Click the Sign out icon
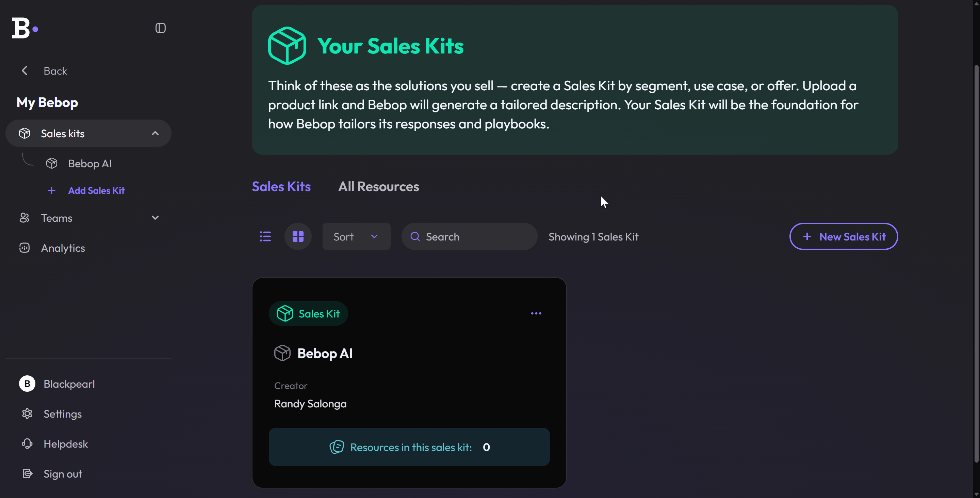980x498 pixels. [27, 474]
